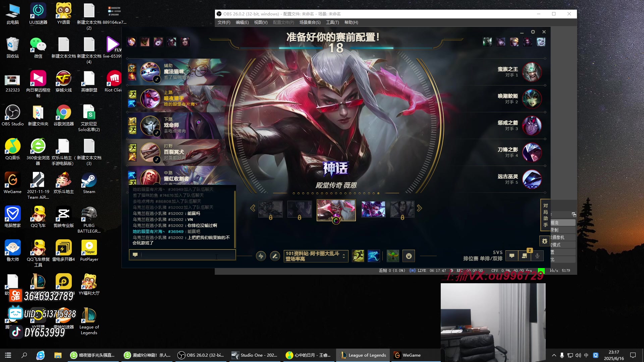Open 谷歌浏览器 desktop shortcut
This screenshot has height=362, width=644.
tap(64, 115)
